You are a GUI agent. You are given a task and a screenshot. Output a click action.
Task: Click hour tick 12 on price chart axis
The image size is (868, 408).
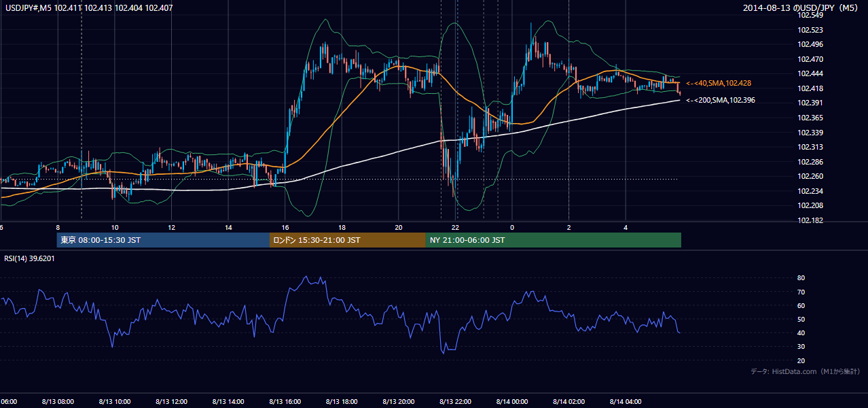(x=172, y=227)
